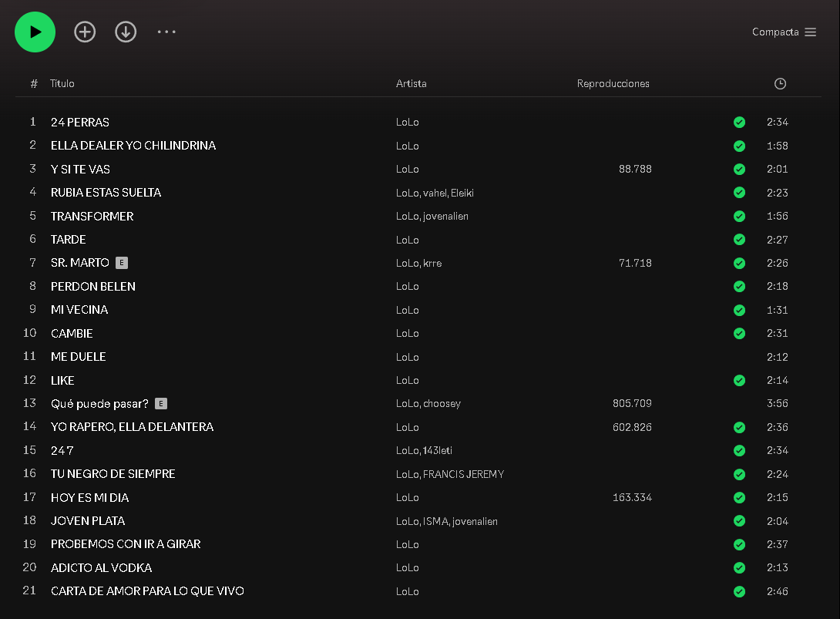Click play count 602.826
Viewport: 840px width, 619px height.
point(632,427)
